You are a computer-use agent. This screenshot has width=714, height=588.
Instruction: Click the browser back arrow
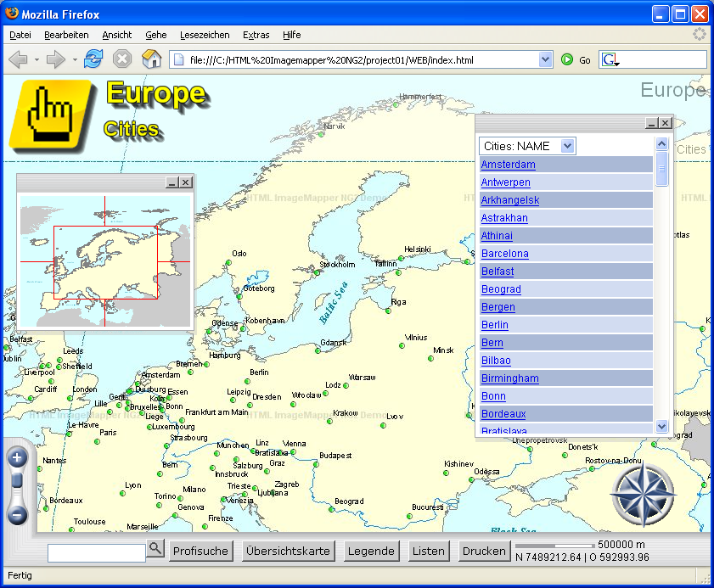point(19,59)
